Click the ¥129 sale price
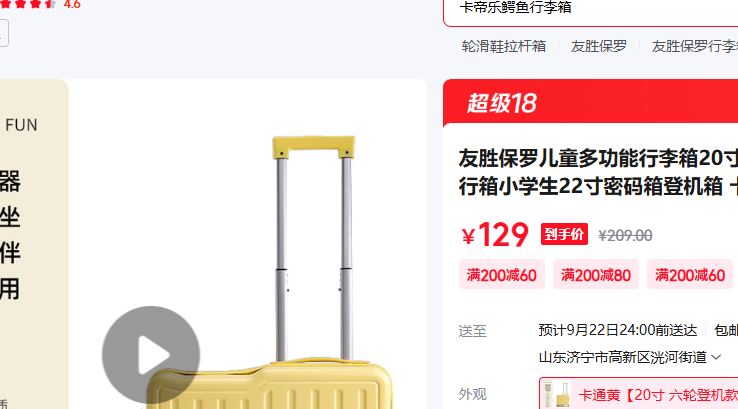The width and height of the screenshot is (738, 409). click(x=495, y=234)
